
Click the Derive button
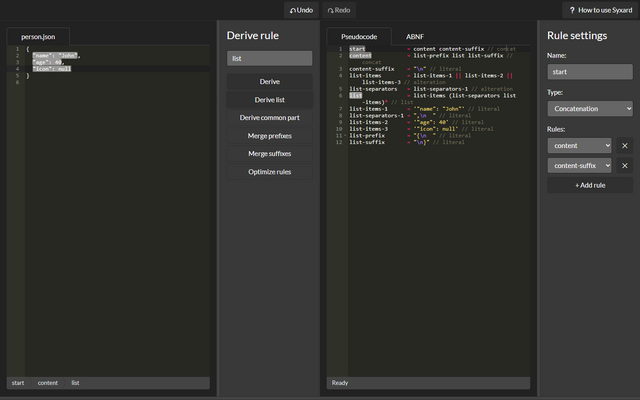click(x=269, y=82)
